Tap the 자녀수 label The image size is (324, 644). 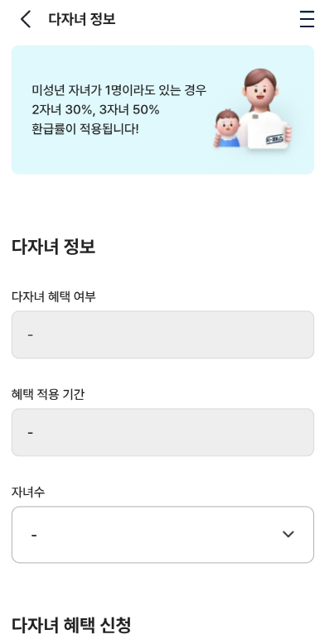28,492
